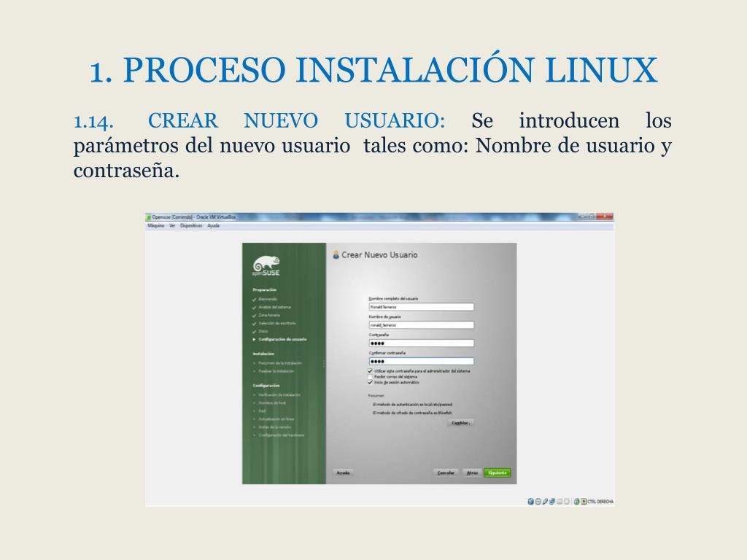Select the Verificación de instalación step
747x560 pixels.
[279, 395]
